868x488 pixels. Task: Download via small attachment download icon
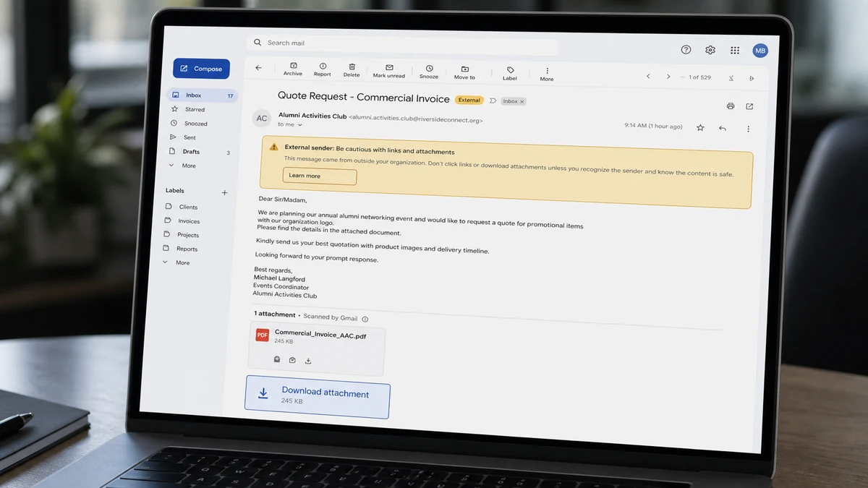(x=308, y=360)
